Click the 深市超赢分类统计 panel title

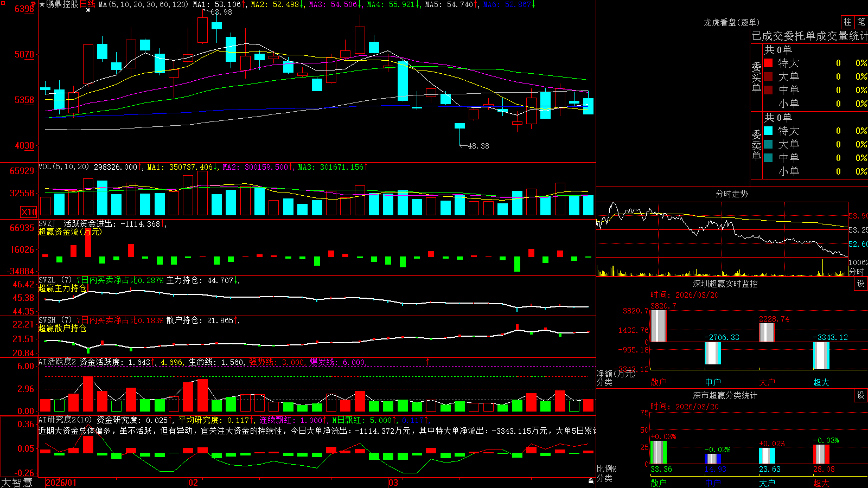tap(725, 395)
